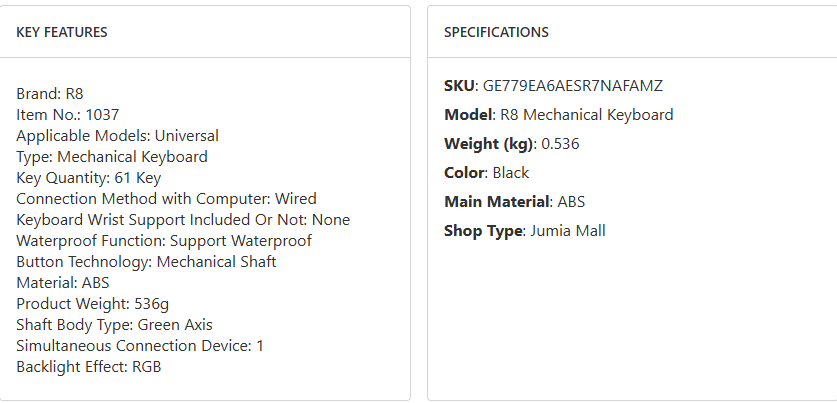
Task: Click the Weight (kg) specification
Action: coord(511,144)
